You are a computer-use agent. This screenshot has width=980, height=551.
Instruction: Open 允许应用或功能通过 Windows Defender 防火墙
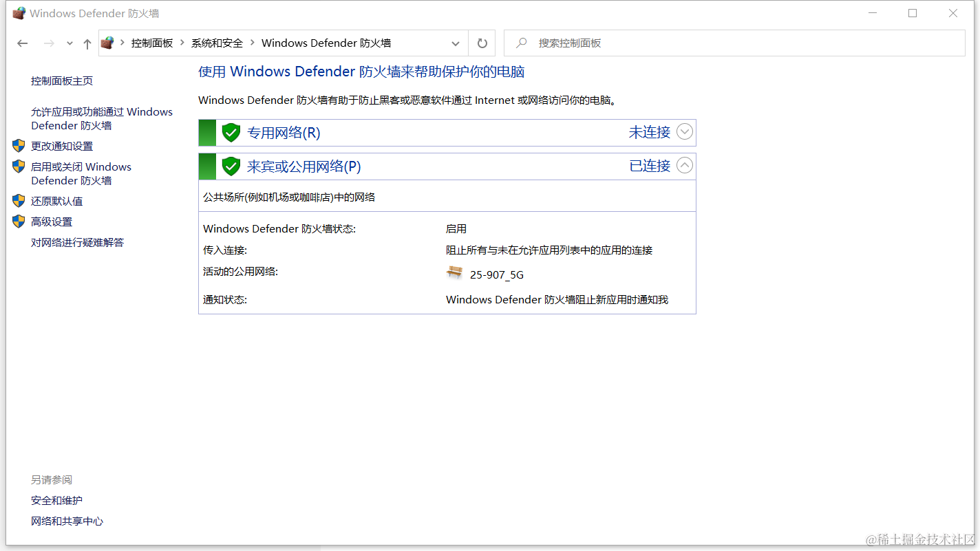click(102, 118)
